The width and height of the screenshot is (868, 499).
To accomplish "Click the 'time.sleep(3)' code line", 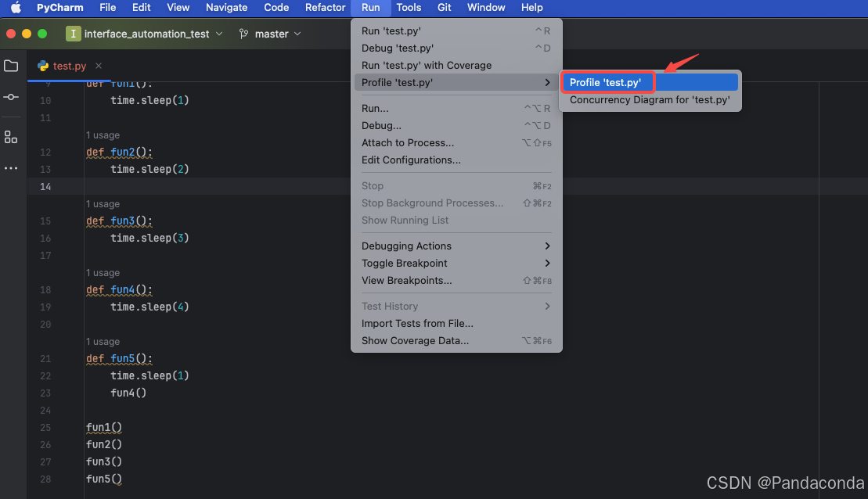I will [149, 238].
